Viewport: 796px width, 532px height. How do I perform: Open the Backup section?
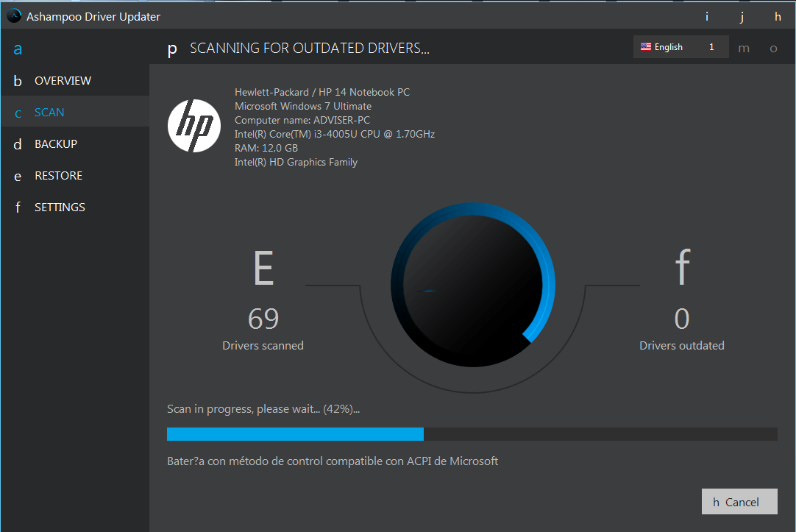tap(75, 144)
